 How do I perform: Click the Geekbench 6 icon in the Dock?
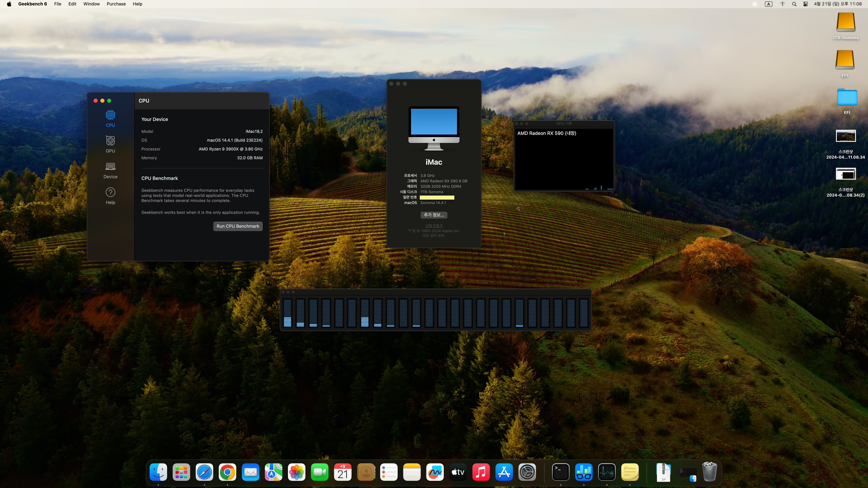click(x=584, y=472)
